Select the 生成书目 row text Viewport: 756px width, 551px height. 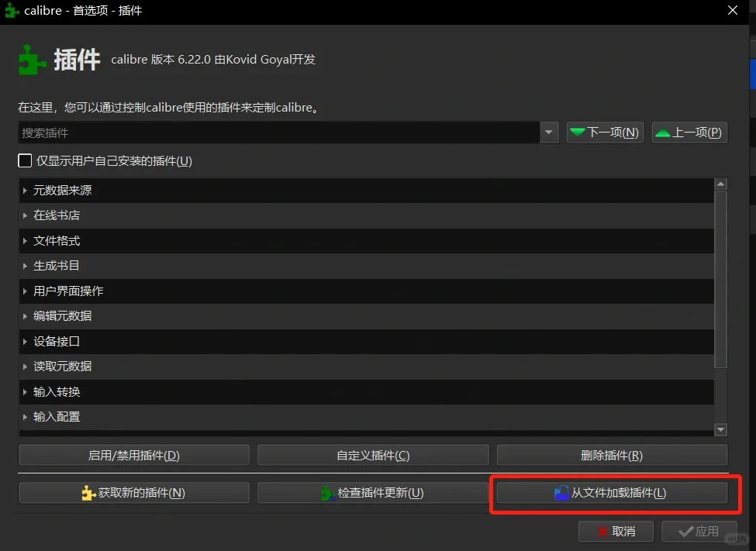(x=57, y=266)
